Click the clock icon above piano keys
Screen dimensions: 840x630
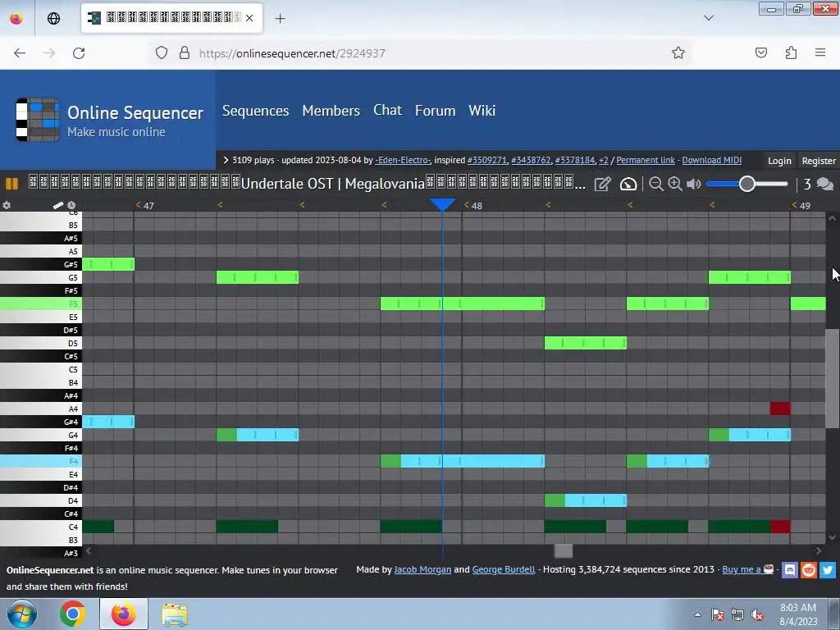click(71, 205)
